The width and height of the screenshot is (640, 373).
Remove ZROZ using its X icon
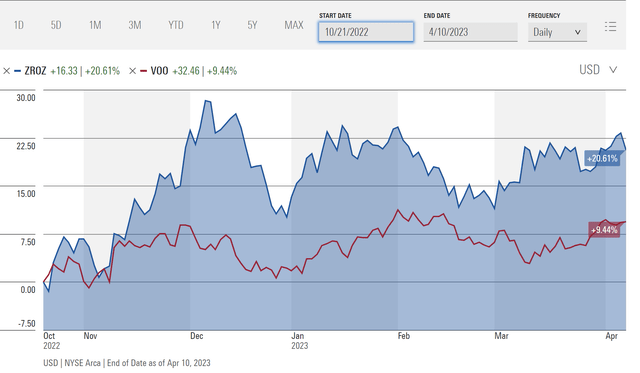6,71
